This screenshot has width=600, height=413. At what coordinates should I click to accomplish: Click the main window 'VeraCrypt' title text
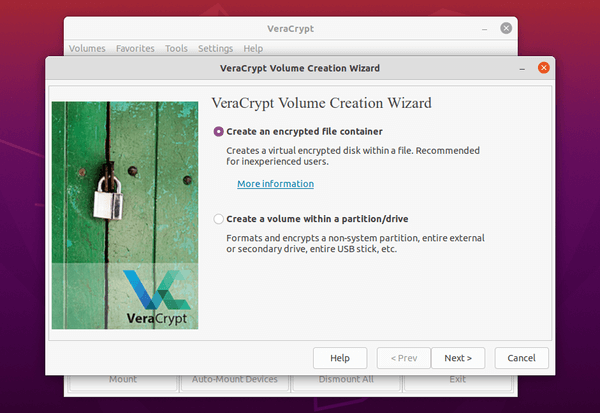pyautogui.click(x=290, y=29)
